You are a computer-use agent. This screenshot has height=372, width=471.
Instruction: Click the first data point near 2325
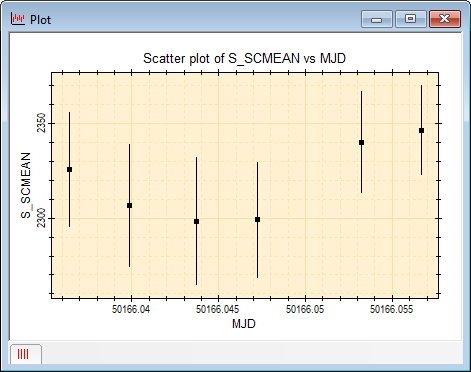pos(69,169)
